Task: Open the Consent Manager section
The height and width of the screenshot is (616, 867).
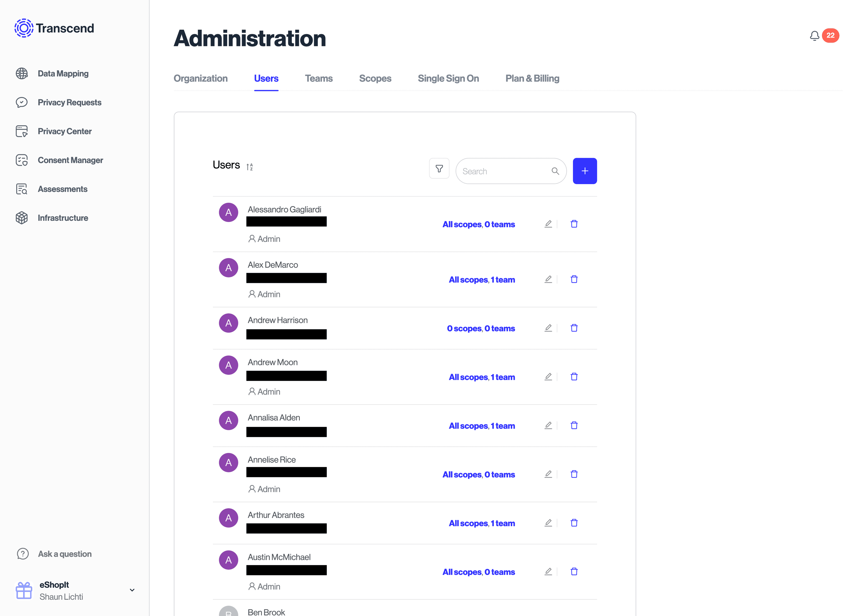Action: pos(70,160)
